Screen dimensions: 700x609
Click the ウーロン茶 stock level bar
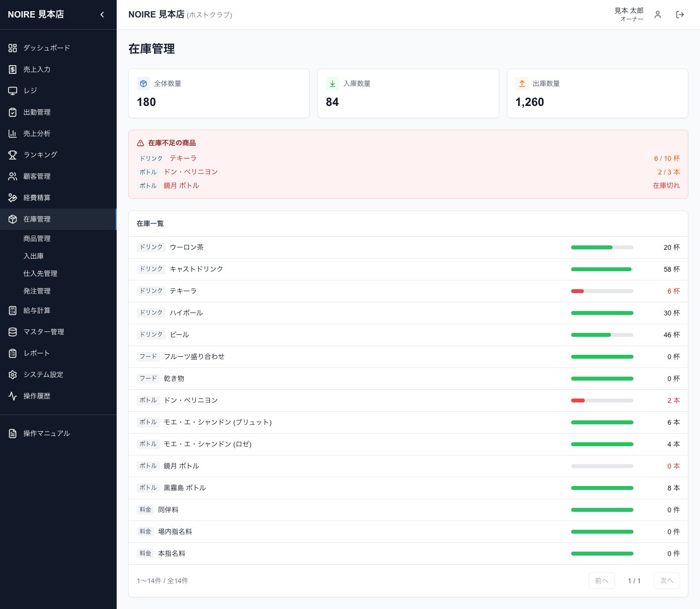(x=602, y=247)
